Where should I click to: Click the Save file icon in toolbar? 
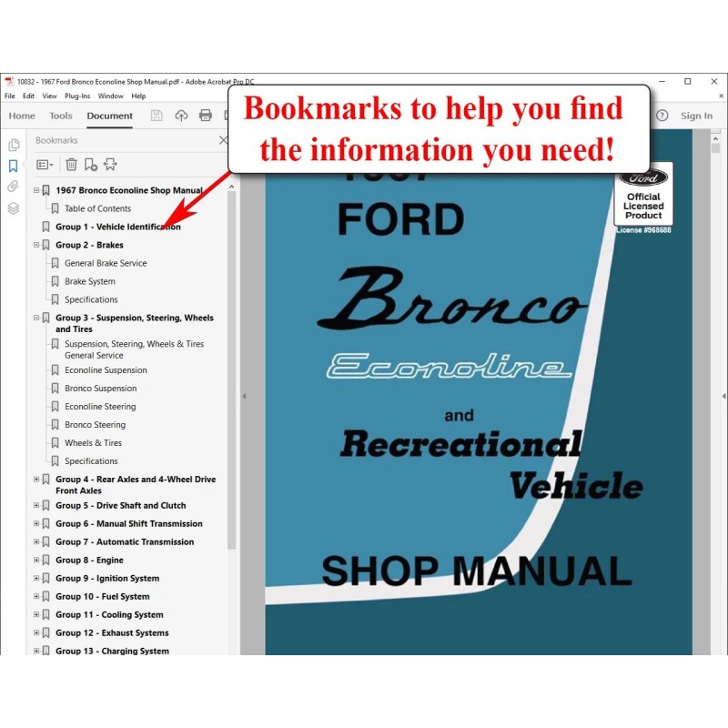(157, 116)
